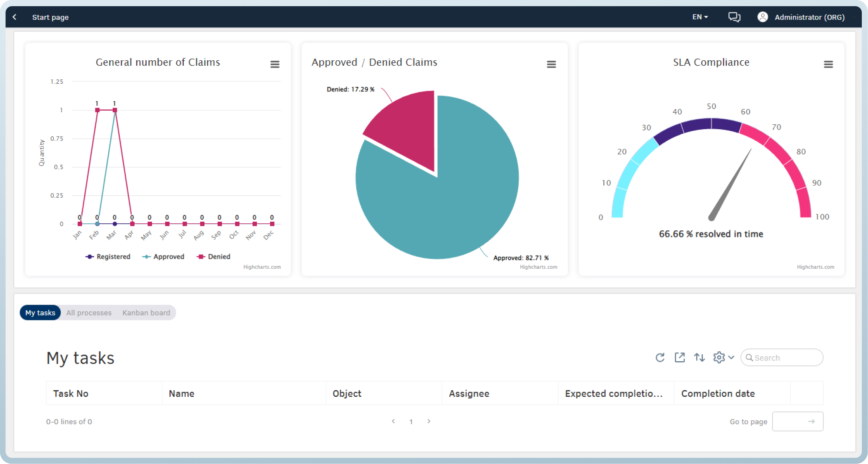Image resolution: width=868 pixels, height=464 pixels.
Task: Refresh the My tasks table
Action: (x=660, y=357)
